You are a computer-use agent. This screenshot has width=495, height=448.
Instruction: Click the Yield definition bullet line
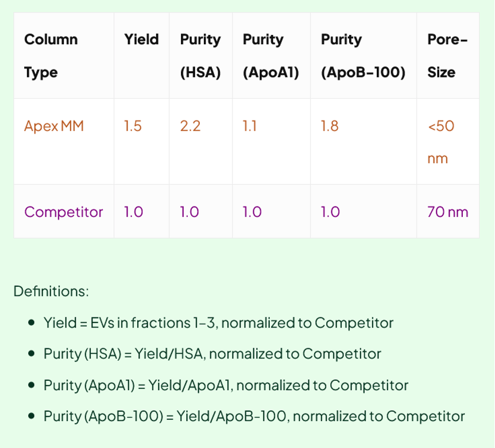pos(218,323)
